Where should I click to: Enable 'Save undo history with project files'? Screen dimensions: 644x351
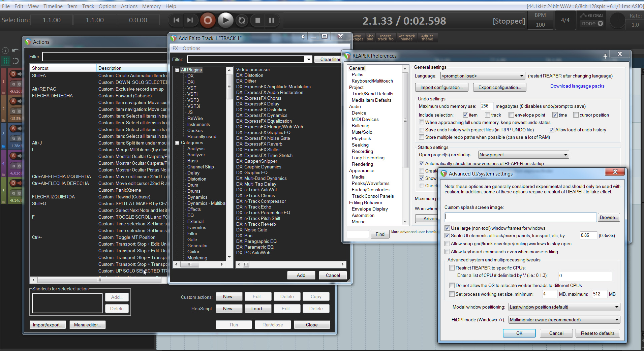click(x=422, y=130)
